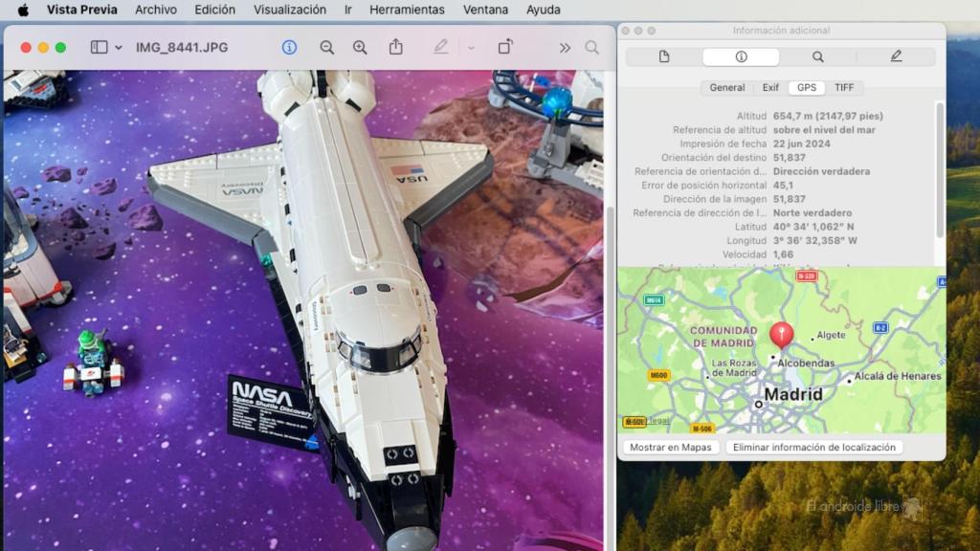Image resolution: width=980 pixels, height=551 pixels.
Task: Select the zoom out magnifier icon
Action: pyautogui.click(x=325, y=46)
